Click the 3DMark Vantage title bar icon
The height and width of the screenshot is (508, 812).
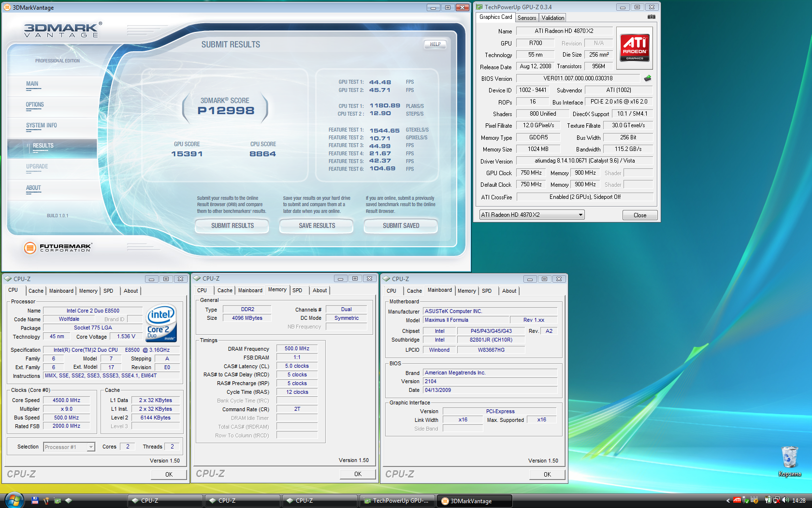[7, 7]
